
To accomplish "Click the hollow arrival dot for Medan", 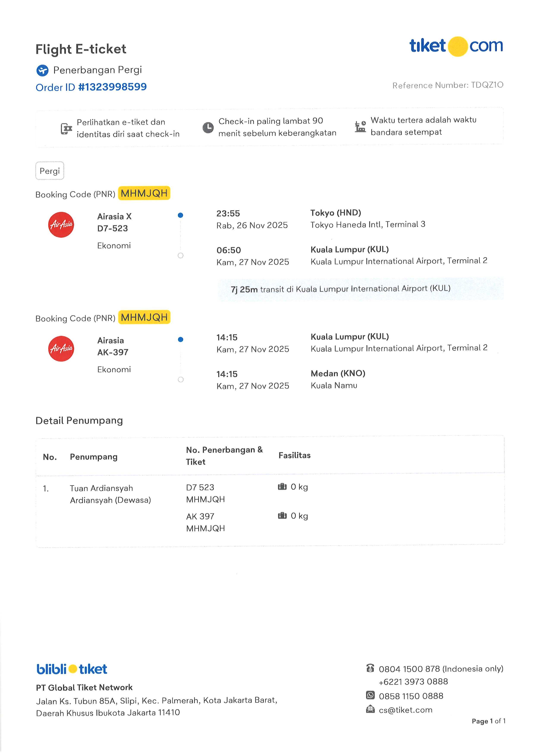I will [x=181, y=380].
